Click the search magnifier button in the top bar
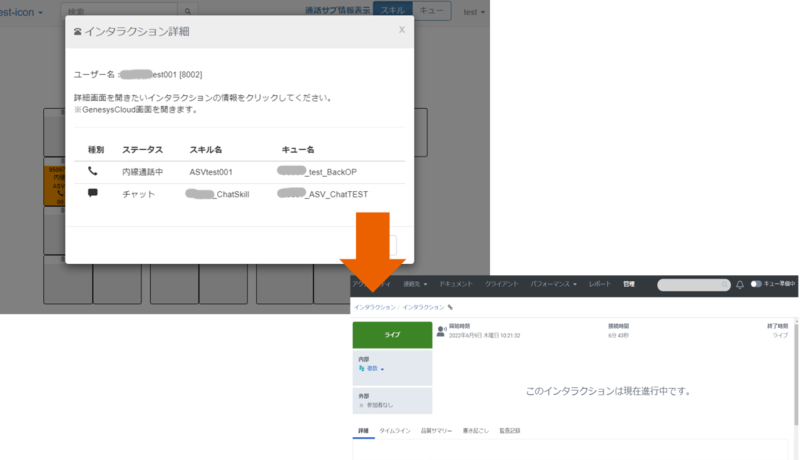800x460 pixels. click(188, 11)
